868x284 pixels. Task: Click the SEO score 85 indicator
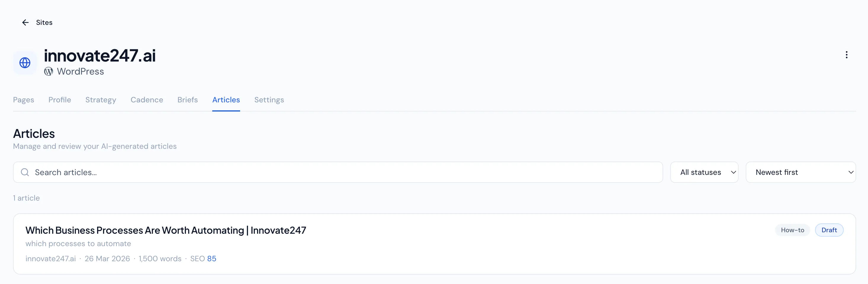pyautogui.click(x=212, y=259)
